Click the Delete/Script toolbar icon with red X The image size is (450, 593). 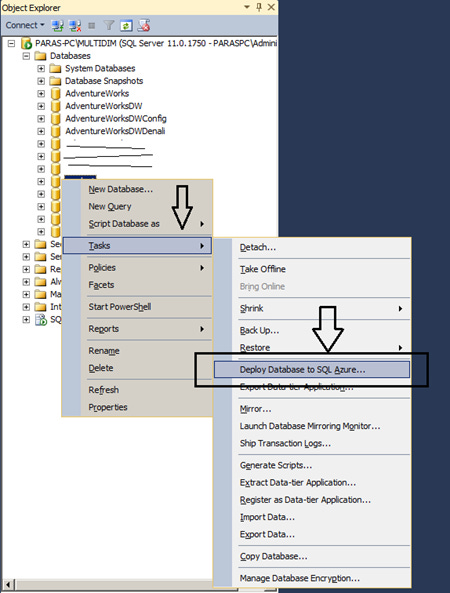(144, 25)
